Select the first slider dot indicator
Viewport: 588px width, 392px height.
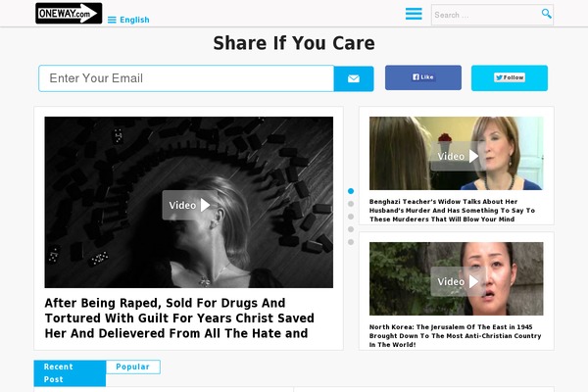coord(351,191)
